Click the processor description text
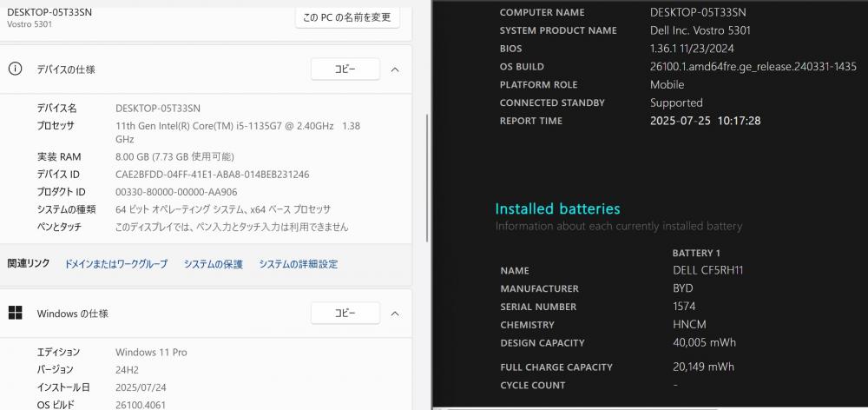Screen dimensions: 868x410 tap(238, 132)
